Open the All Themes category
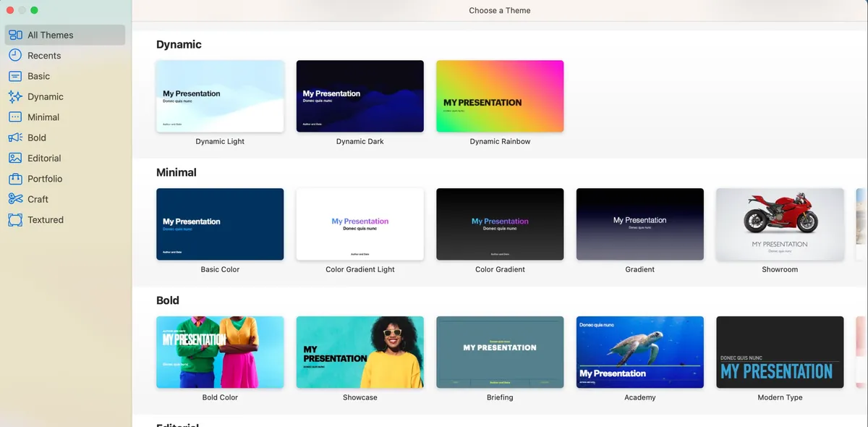The width and height of the screenshot is (868, 427). [x=65, y=35]
